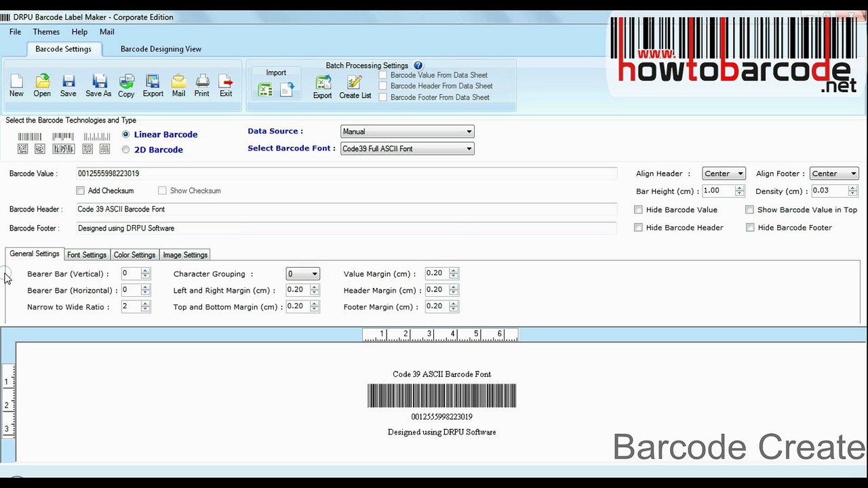Open the Help menu
Screen dimensions: 868x488
[x=79, y=32]
